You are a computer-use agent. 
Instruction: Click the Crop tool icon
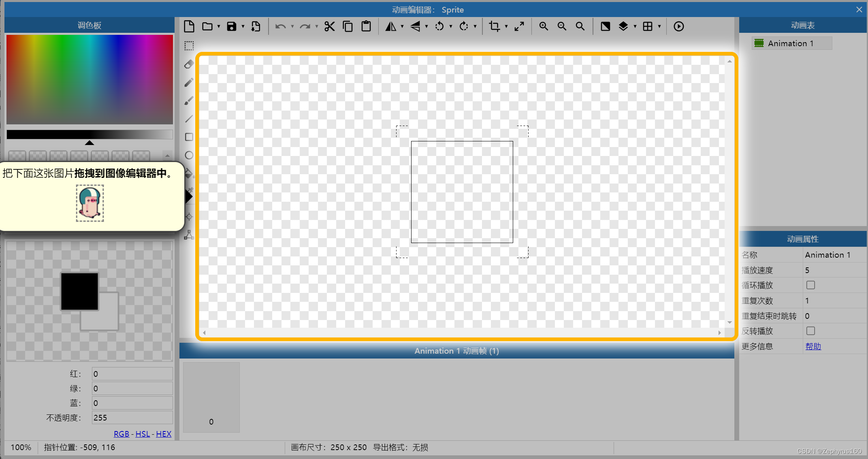pos(494,26)
